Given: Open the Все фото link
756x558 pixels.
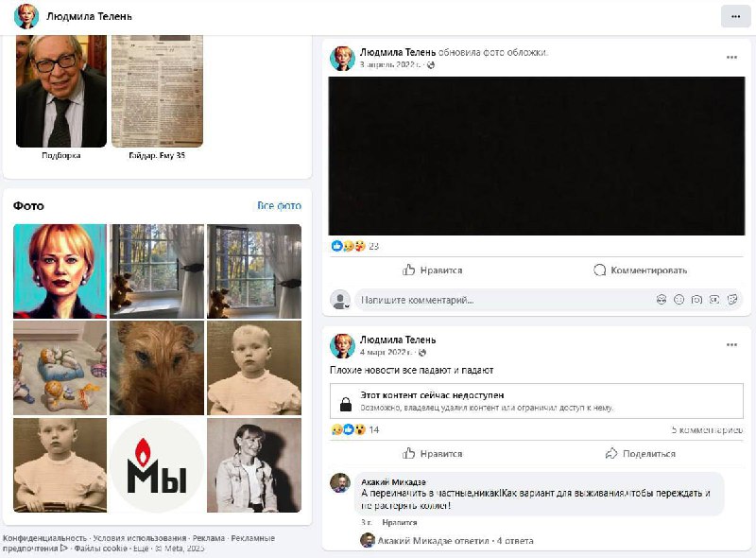Looking at the screenshot, I should point(279,205).
